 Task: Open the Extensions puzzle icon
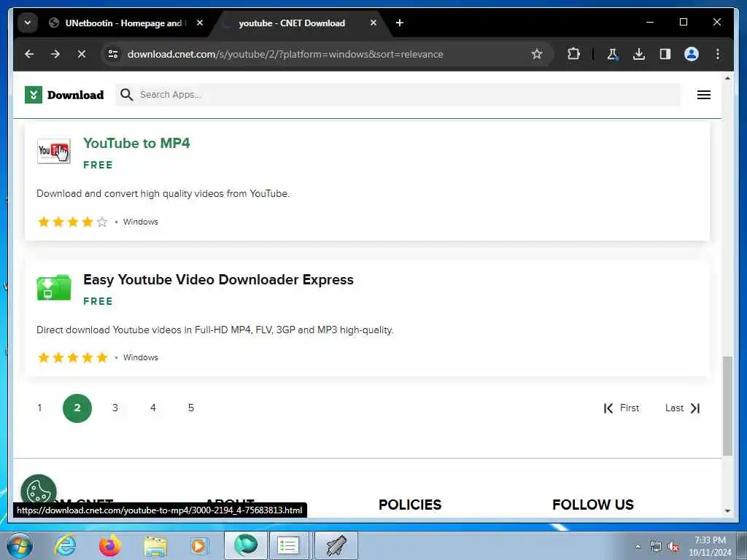[573, 54]
